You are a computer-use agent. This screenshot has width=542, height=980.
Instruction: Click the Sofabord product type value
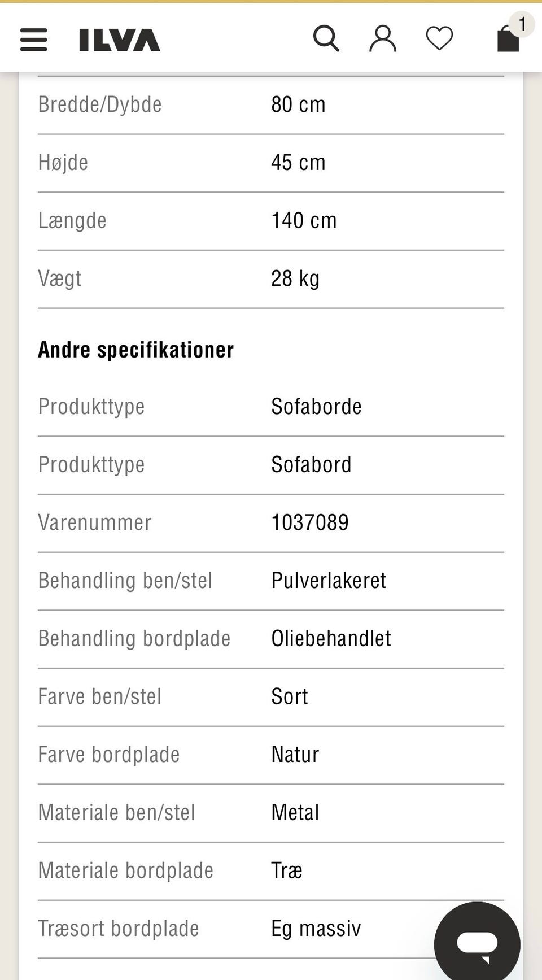(311, 465)
